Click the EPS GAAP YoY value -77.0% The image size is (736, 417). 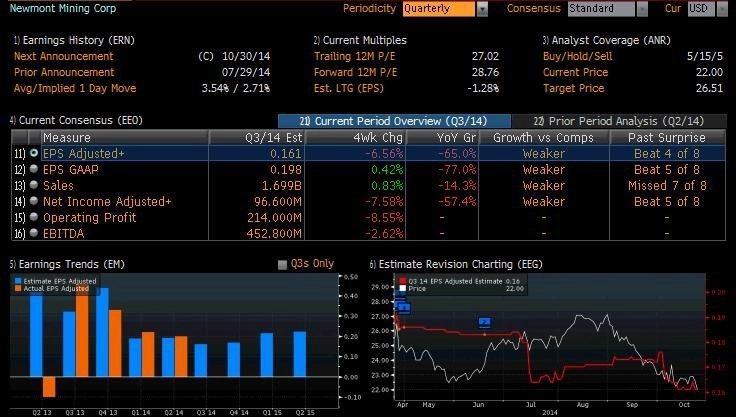coord(457,170)
